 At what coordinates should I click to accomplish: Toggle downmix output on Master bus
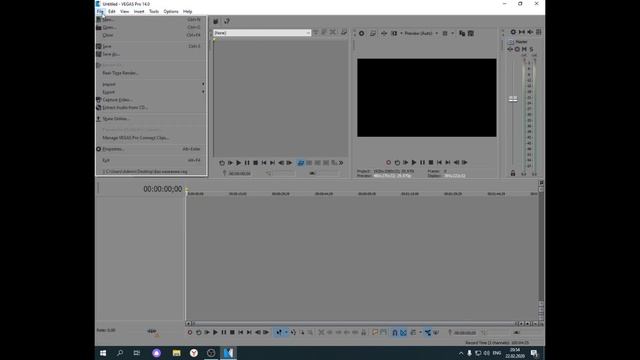tap(522, 32)
